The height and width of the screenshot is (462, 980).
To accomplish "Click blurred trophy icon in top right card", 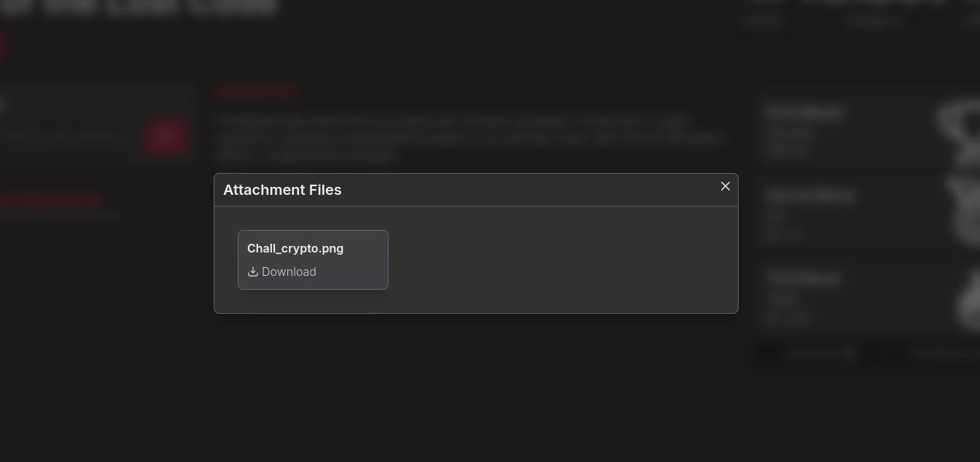I will click(x=959, y=131).
